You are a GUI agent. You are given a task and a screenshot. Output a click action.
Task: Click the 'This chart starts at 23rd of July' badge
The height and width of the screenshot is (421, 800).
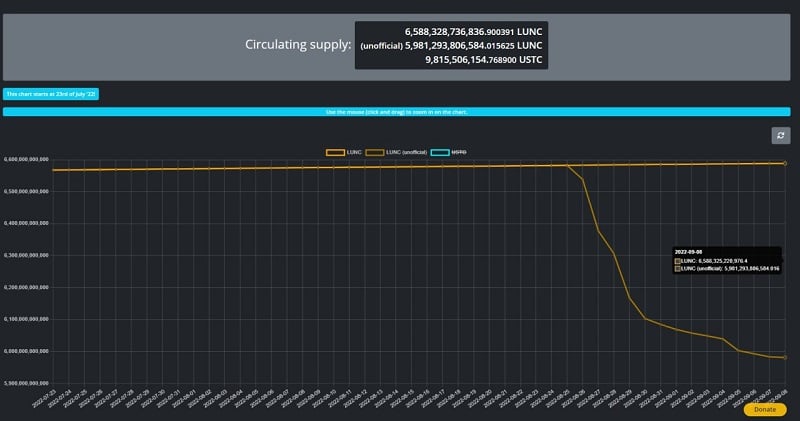pyautogui.click(x=51, y=94)
